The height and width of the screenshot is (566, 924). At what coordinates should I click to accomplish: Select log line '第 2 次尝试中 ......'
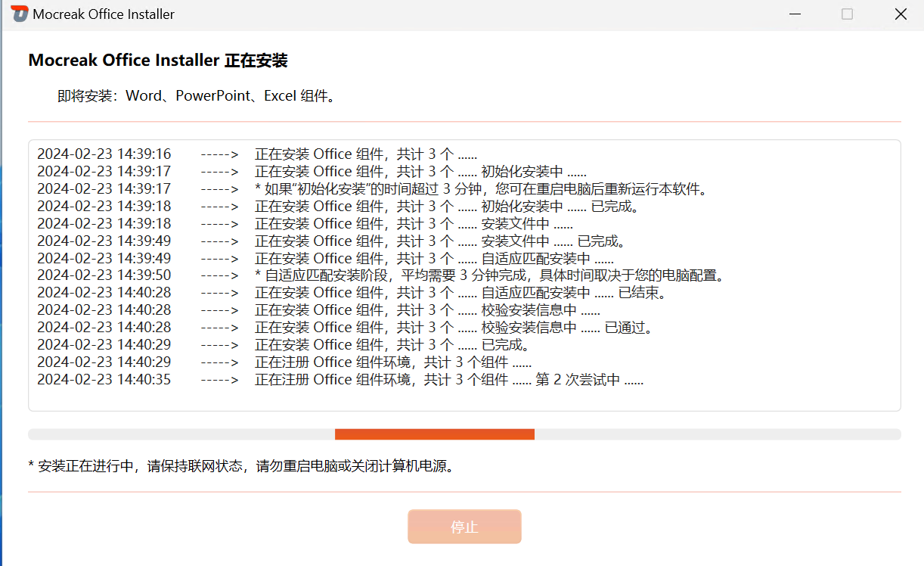click(x=340, y=381)
